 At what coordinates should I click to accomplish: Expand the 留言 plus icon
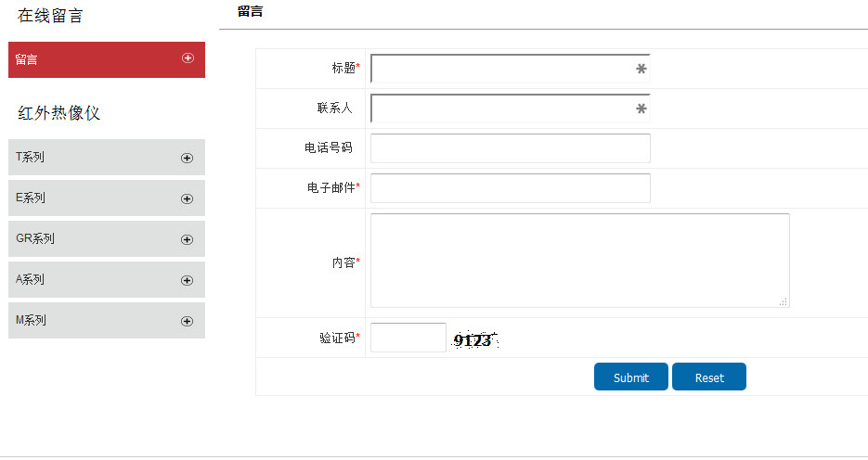pos(188,57)
